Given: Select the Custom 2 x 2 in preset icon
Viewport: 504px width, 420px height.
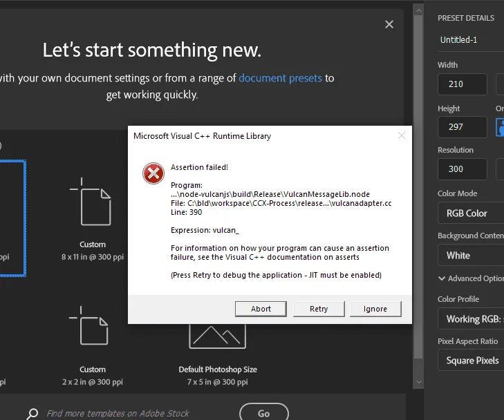Looking at the screenshot, I should point(88,325).
